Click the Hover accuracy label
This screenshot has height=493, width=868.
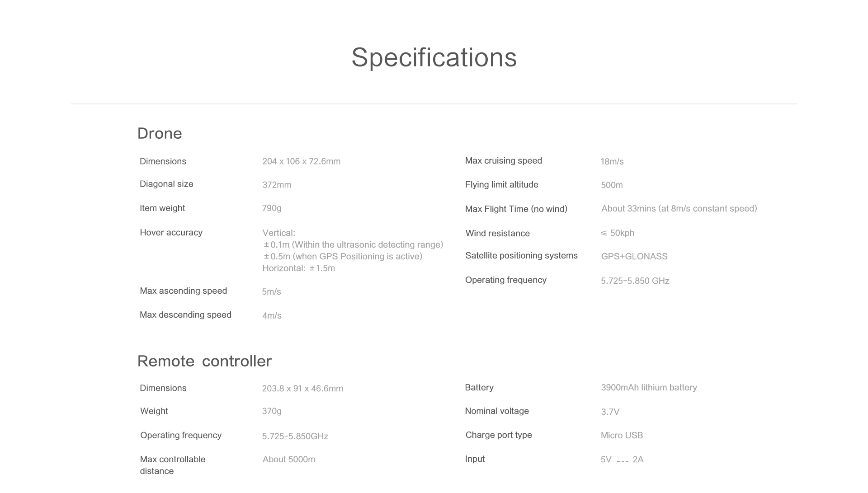coord(171,232)
